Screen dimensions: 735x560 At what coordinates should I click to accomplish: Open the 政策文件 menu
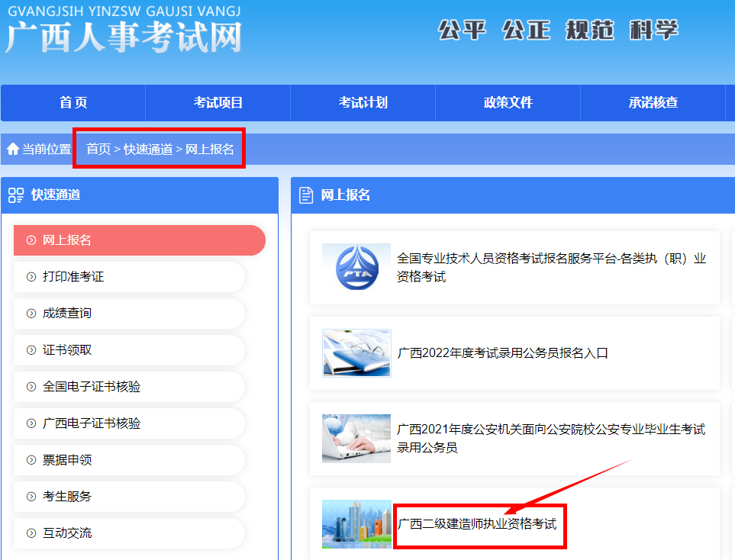click(508, 102)
